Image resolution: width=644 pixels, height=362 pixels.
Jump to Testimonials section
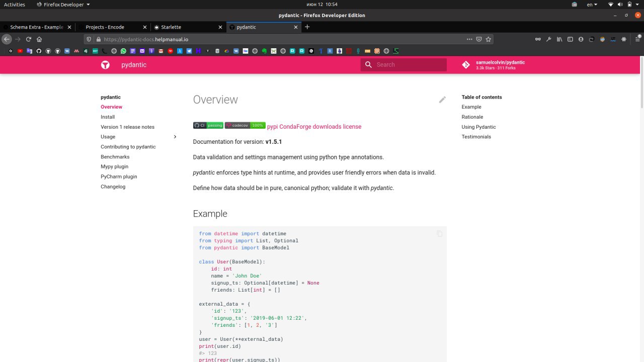[x=476, y=137]
